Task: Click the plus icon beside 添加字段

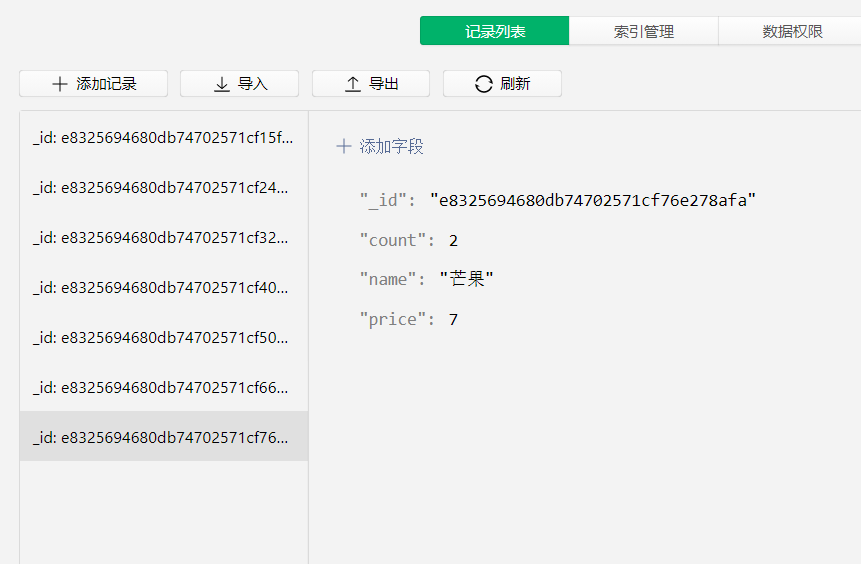Action: coord(344,146)
